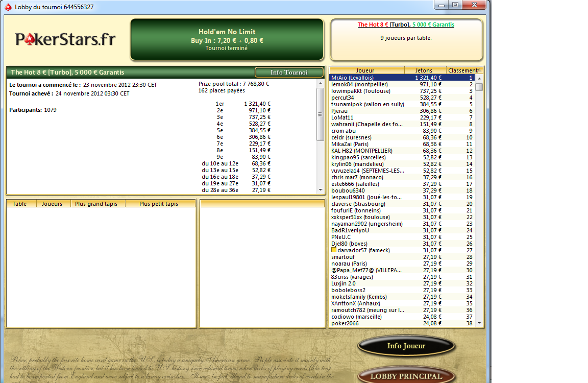Select player claverse (Strasbourg)
Image resolution: width=588 pixels, height=383 pixels.
click(402, 204)
